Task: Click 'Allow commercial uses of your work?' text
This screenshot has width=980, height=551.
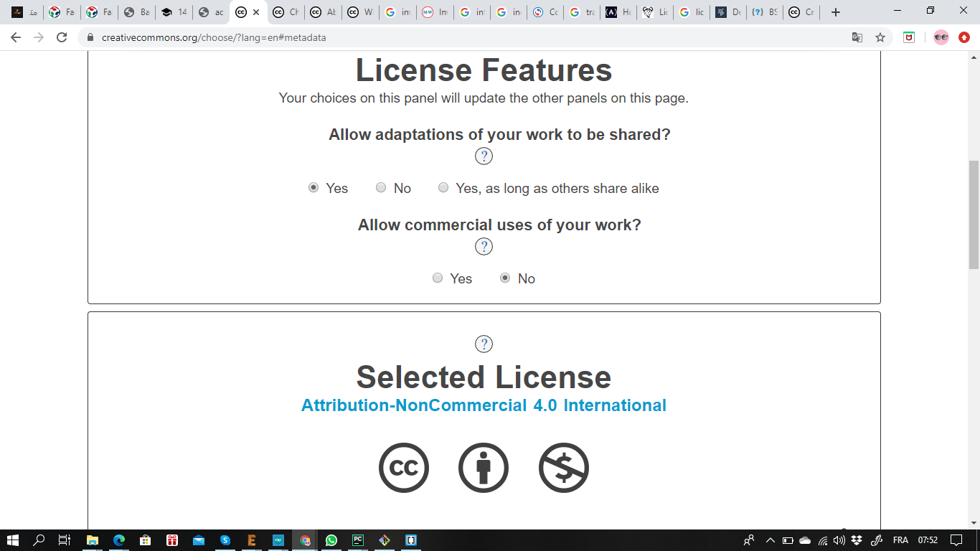Action: [499, 225]
